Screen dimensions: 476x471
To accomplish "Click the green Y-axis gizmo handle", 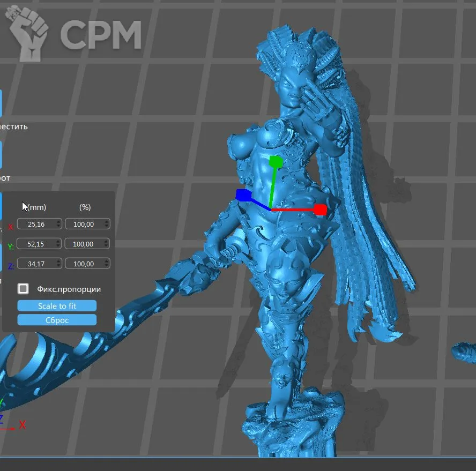I will pyautogui.click(x=276, y=161).
